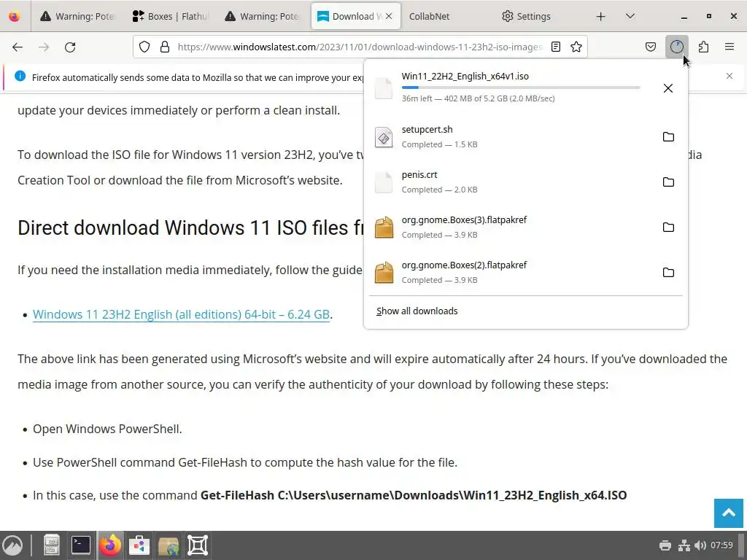This screenshot has height=560, width=747.
Task: Close the Download Windows tab
Action: (389, 16)
